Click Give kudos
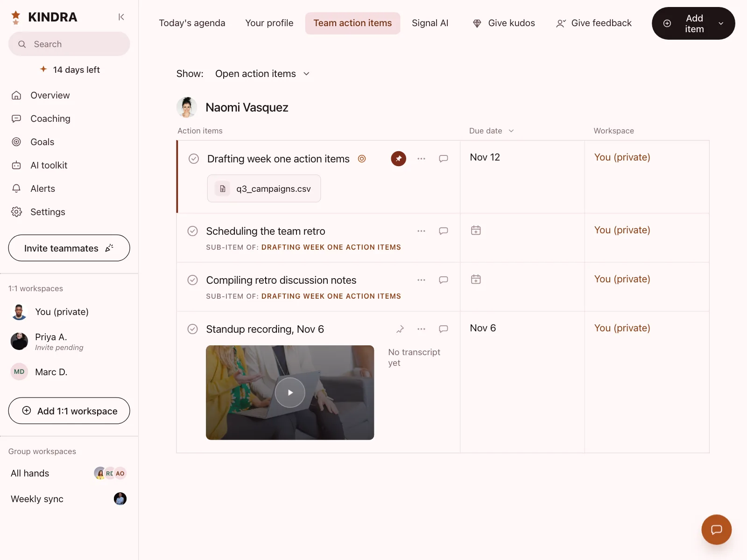Screen dimensions: 747x560 [x=504, y=23]
